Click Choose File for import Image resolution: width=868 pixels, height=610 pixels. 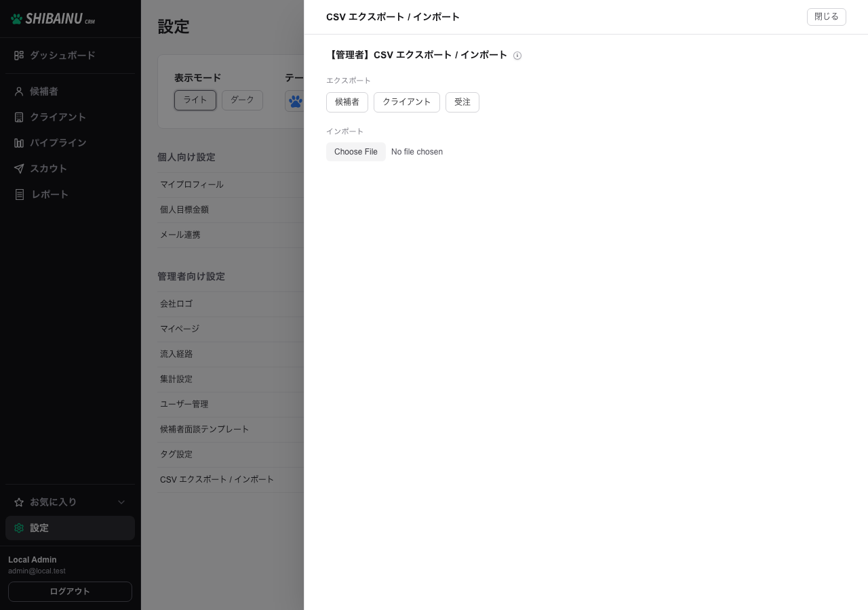356,152
